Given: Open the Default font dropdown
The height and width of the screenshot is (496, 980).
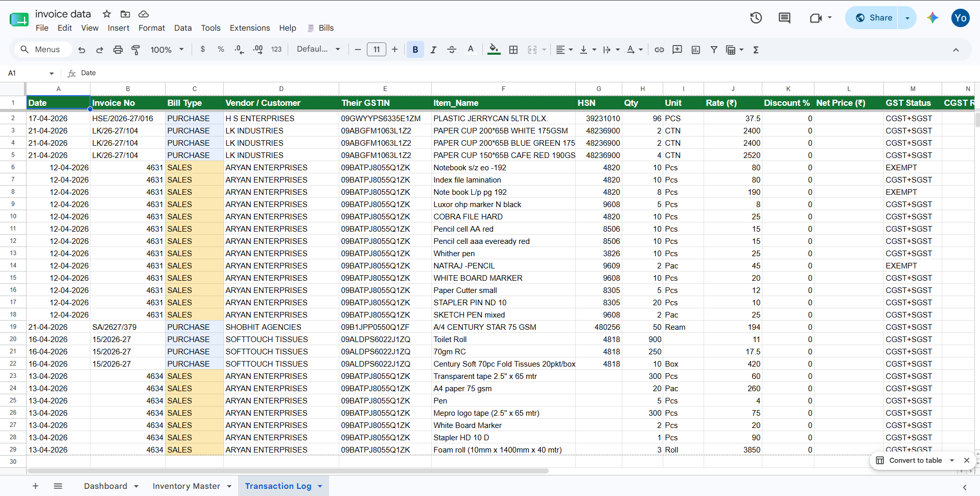Looking at the screenshot, I should pyautogui.click(x=318, y=50).
